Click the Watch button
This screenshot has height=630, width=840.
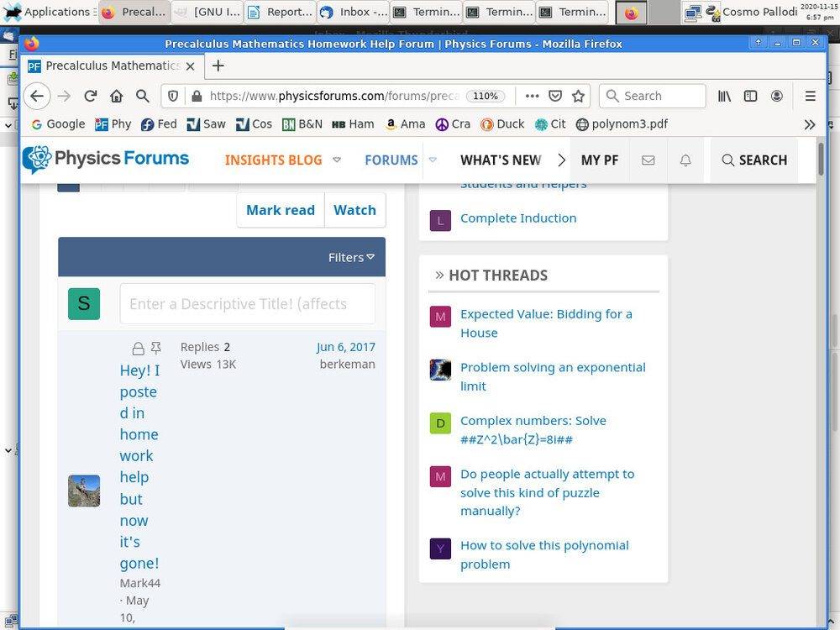tap(354, 210)
